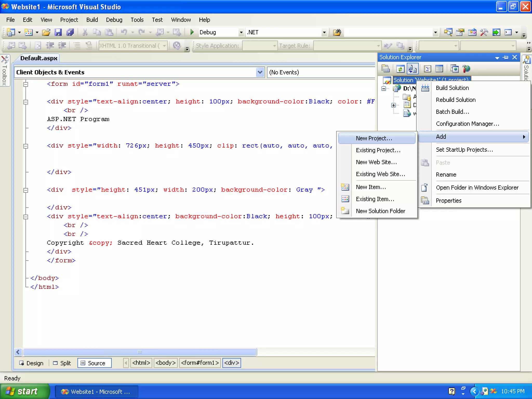Click the Copy Web Site icon

[x=455, y=69]
